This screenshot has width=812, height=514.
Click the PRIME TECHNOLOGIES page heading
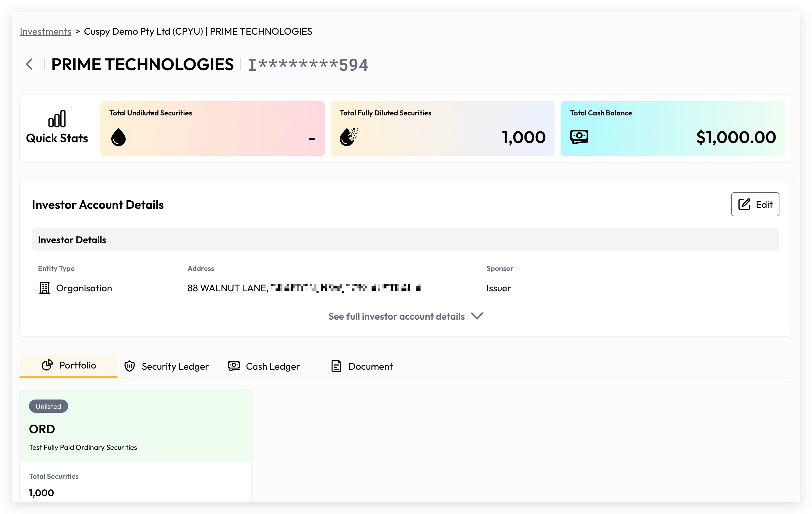142,64
